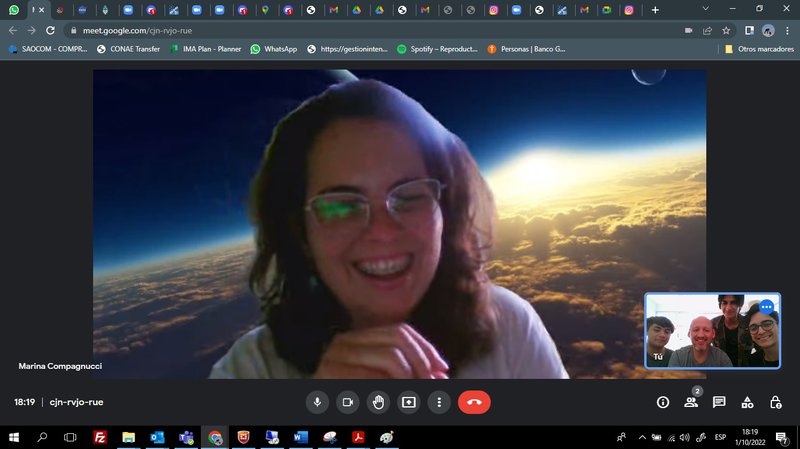The height and width of the screenshot is (449, 800).
Task: Open Windows notification center
Action: [x=781, y=437]
